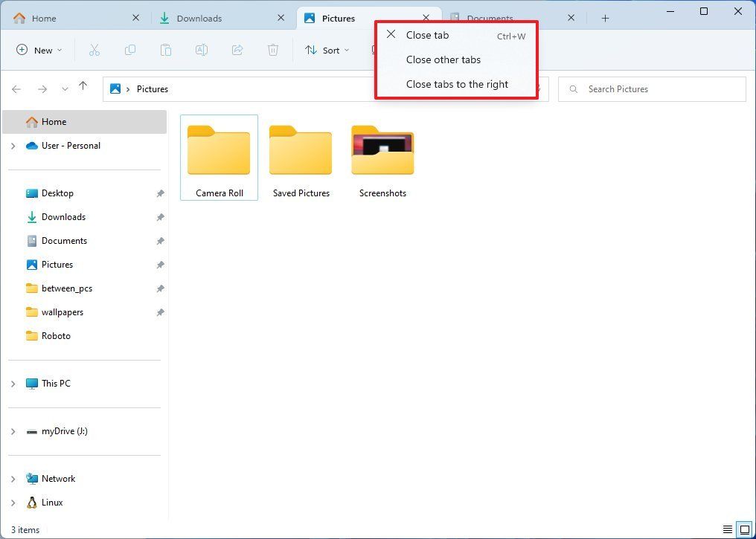This screenshot has height=539, width=756.
Task: Navigate back with the left arrow
Action: coord(16,88)
